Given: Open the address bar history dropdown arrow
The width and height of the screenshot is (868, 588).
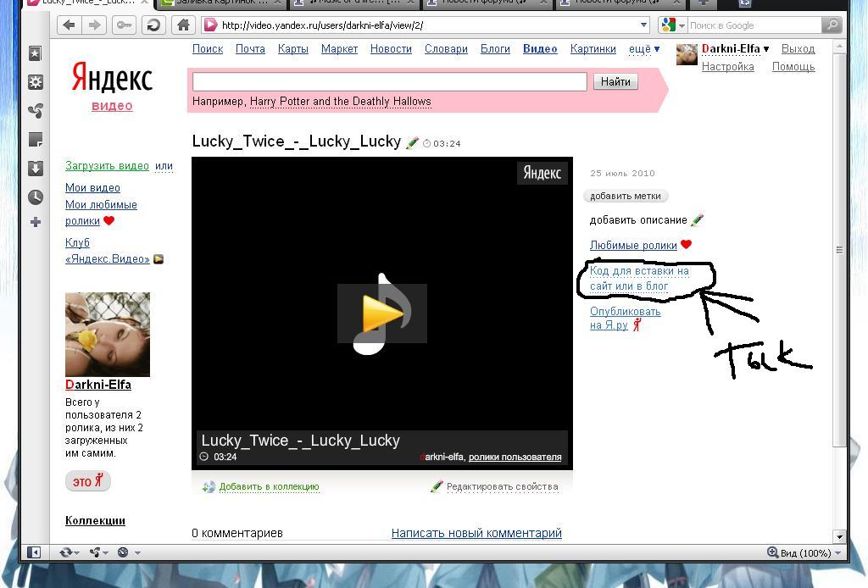Looking at the screenshot, I should (643, 25).
